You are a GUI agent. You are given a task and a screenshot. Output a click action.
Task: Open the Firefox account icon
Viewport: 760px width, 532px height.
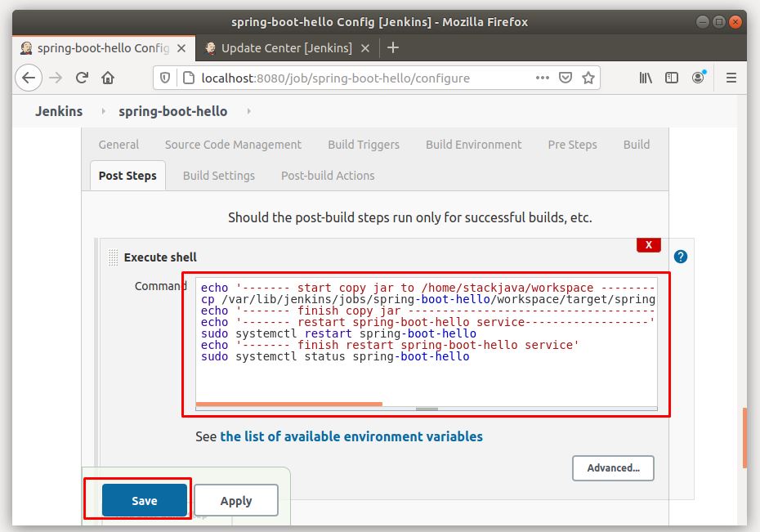tap(698, 77)
